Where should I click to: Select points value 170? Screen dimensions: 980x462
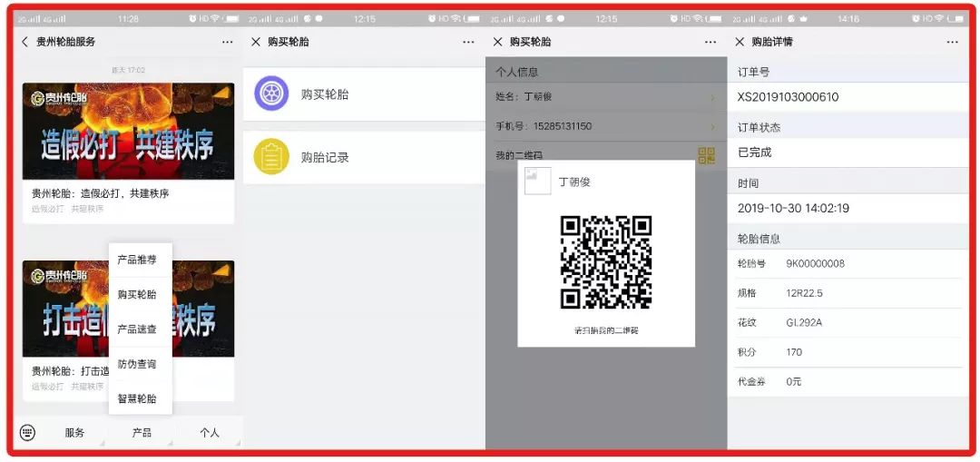coord(794,352)
